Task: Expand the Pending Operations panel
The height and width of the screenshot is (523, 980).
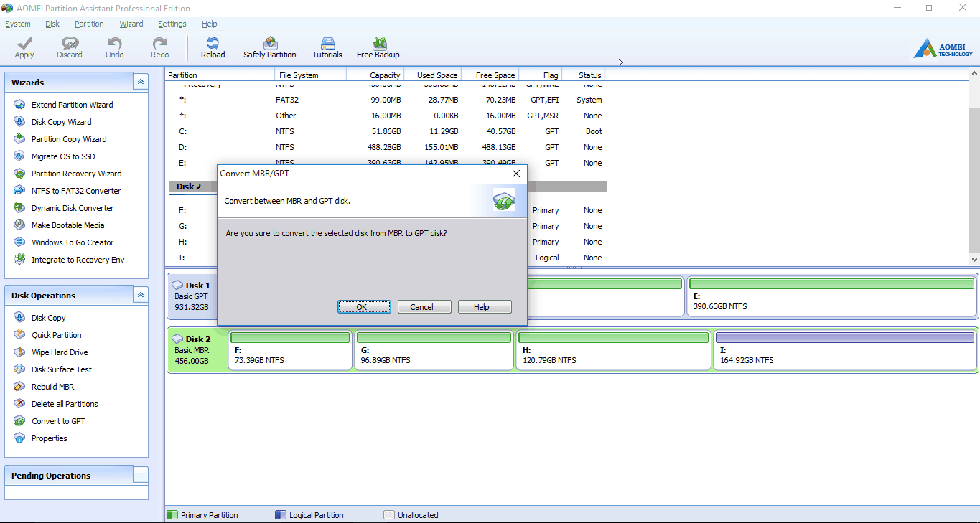Action: pyautogui.click(x=141, y=475)
